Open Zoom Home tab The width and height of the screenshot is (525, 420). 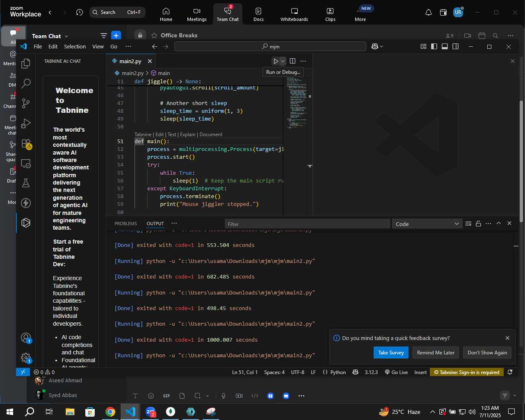(x=166, y=14)
